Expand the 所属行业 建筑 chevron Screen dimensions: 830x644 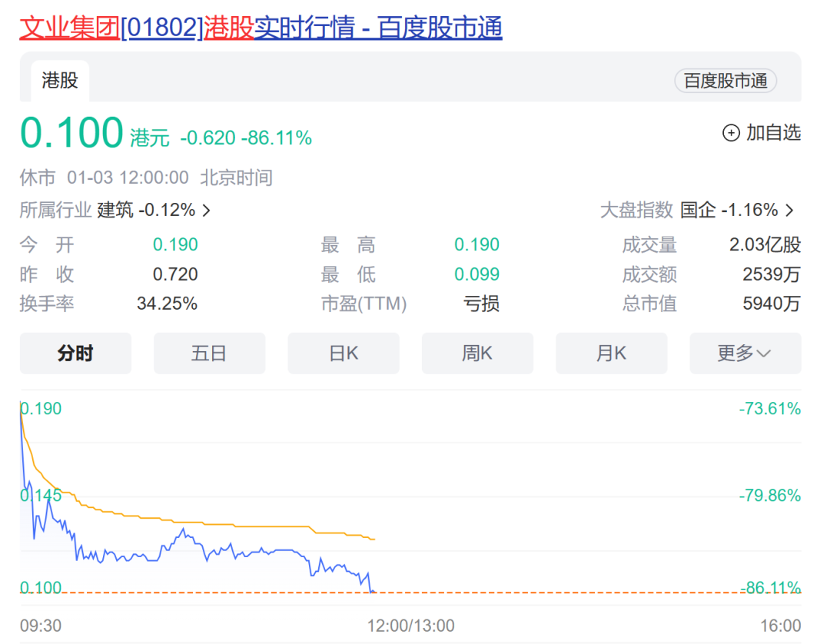(206, 210)
